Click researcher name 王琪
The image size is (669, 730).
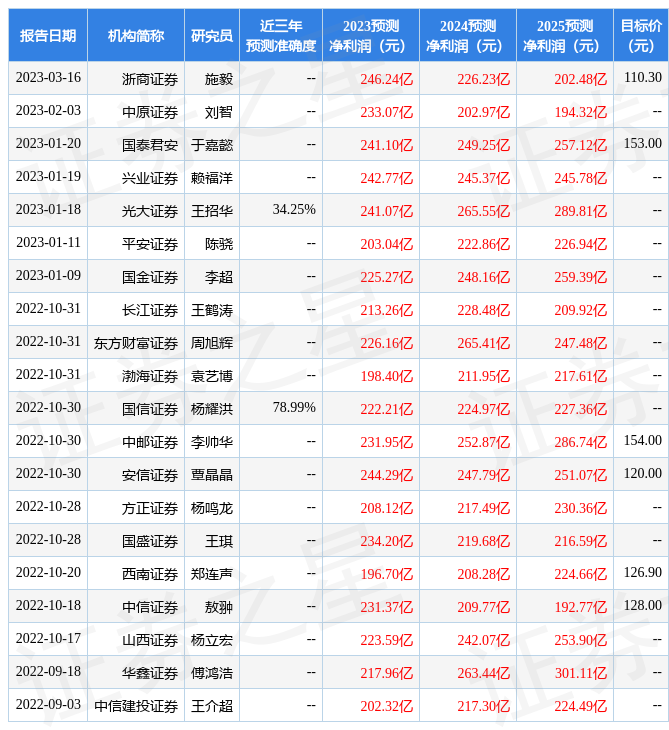pos(219,541)
